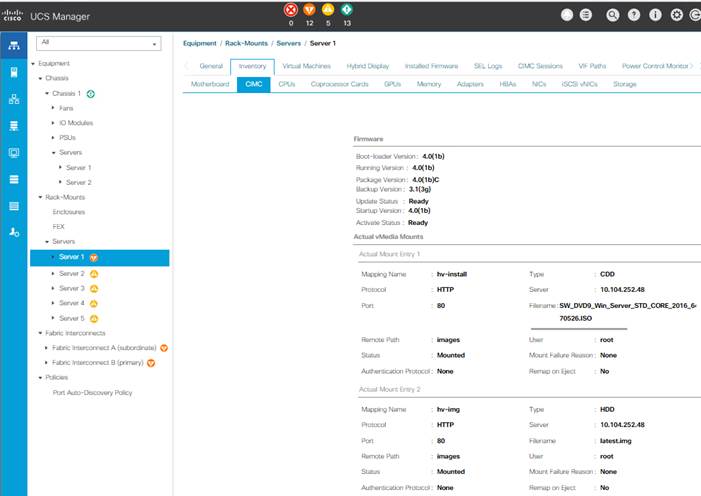Open the SAN section in the navigation bar

[13, 126]
